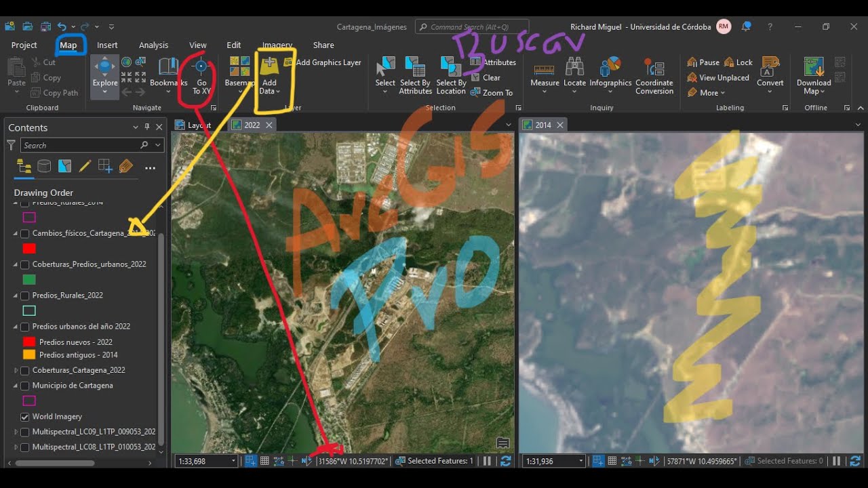Select List By Data Source icon
Image resolution: width=868 pixels, height=488 pixels.
(x=44, y=167)
